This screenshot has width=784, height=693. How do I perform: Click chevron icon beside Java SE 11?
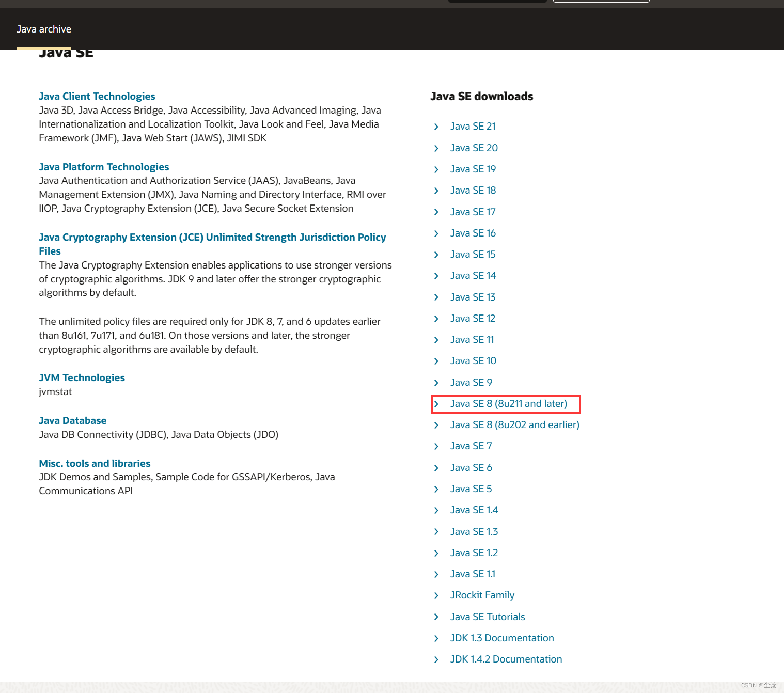click(436, 340)
